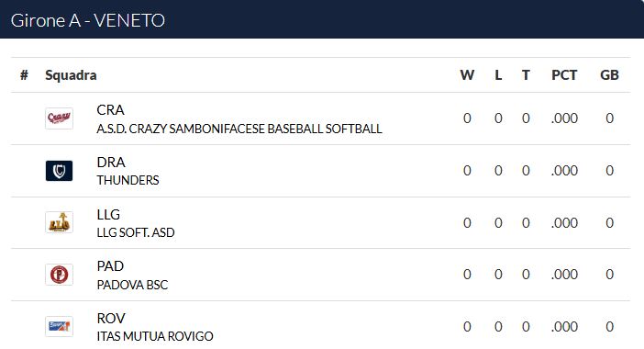Image resolution: width=644 pixels, height=349 pixels.
Task: Sort by the W column header
Action: 467,75
